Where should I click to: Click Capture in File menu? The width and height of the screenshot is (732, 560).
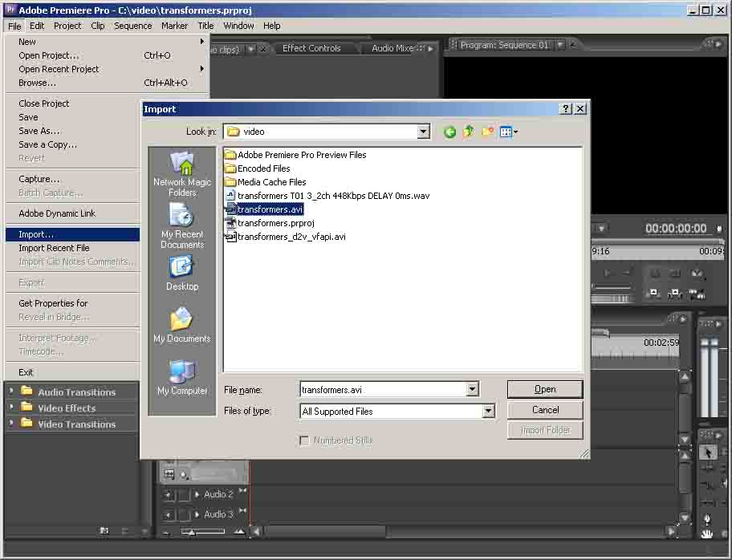pos(73,179)
